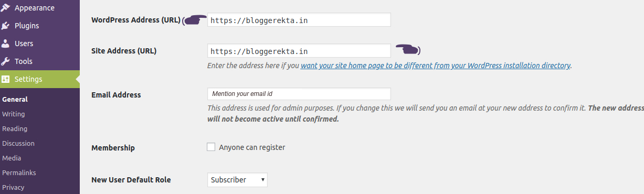Click the Appearance paintbrush icon
The height and width of the screenshot is (194, 644).
5,8
